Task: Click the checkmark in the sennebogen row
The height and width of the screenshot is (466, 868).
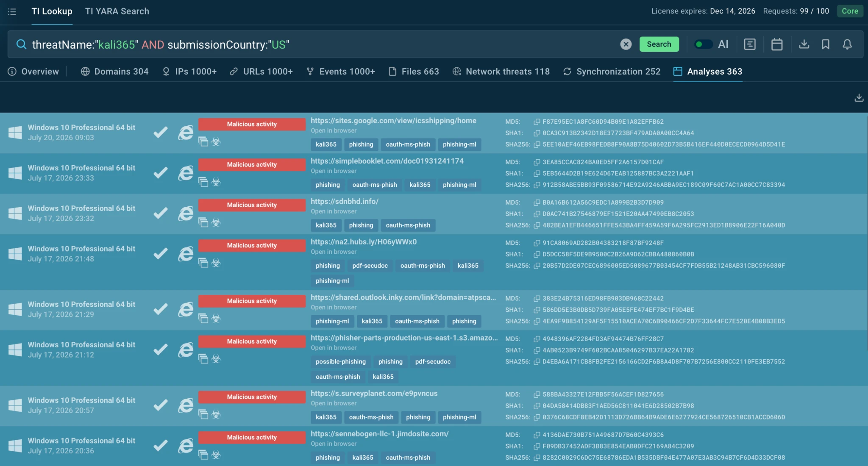Action: pyautogui.click(x=160, y=446)
